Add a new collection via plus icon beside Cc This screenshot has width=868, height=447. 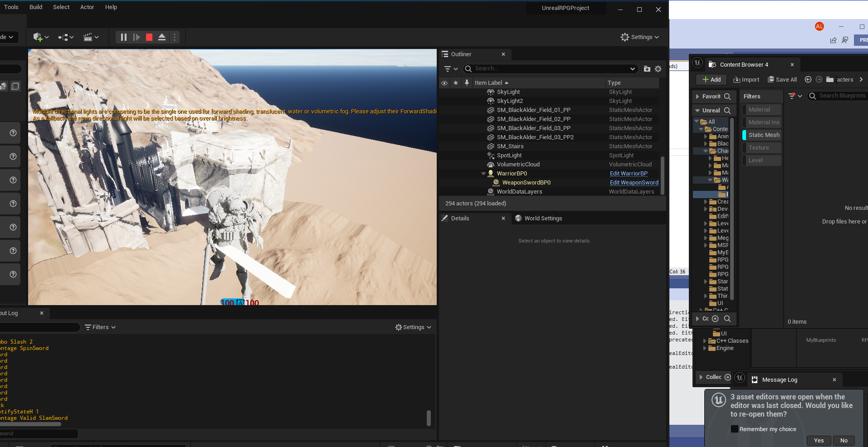(715, 319)
